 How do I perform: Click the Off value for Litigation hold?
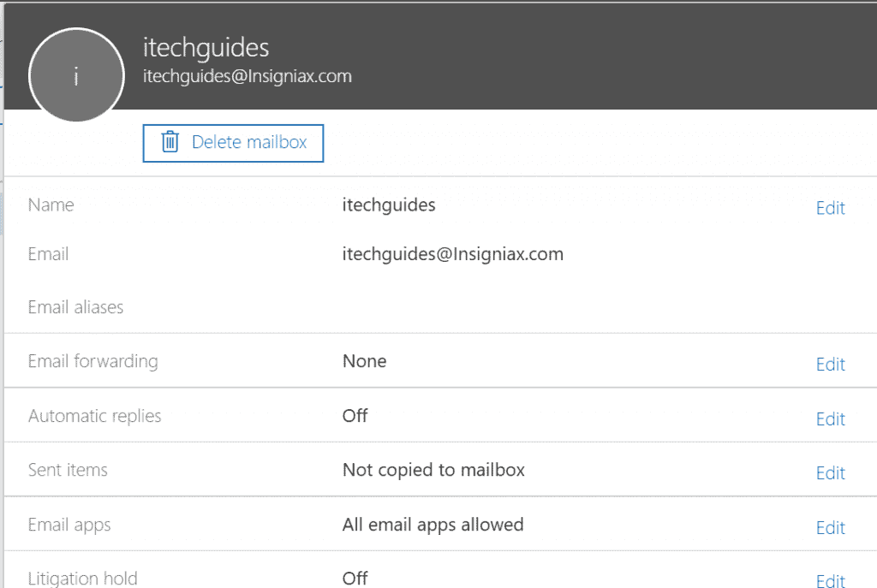pyautogui.click(x=355, y=578)
